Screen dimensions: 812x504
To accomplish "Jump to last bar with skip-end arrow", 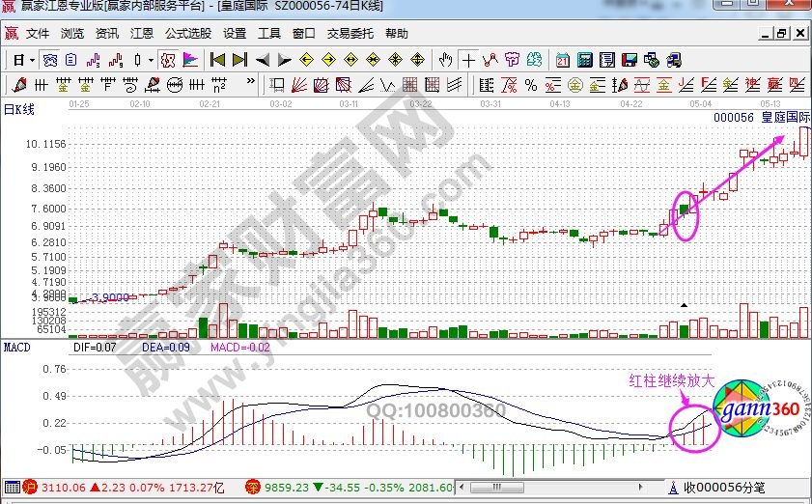I will click(239, 60).
